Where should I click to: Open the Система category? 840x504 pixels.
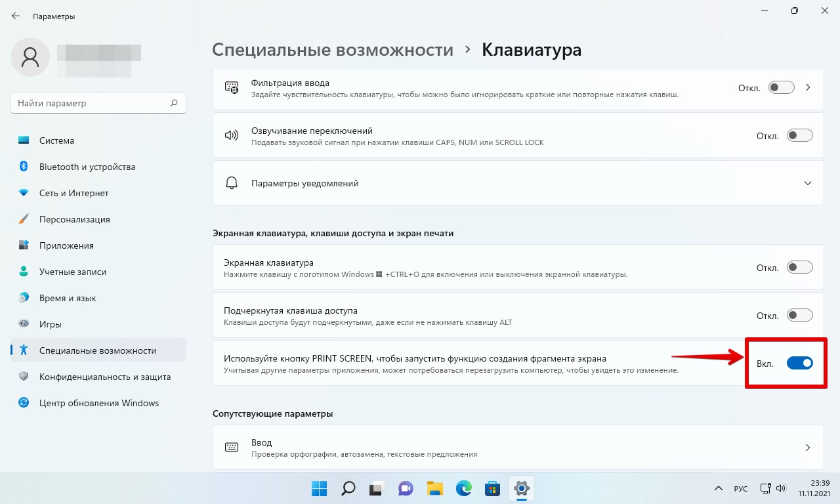tap(98, 140)
